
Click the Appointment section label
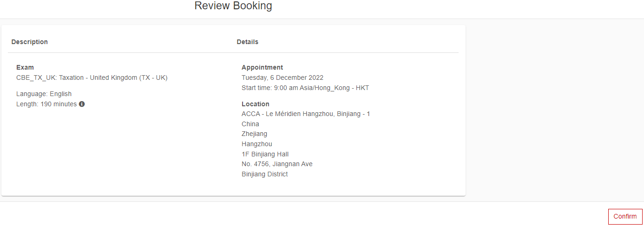pos(262,67)
